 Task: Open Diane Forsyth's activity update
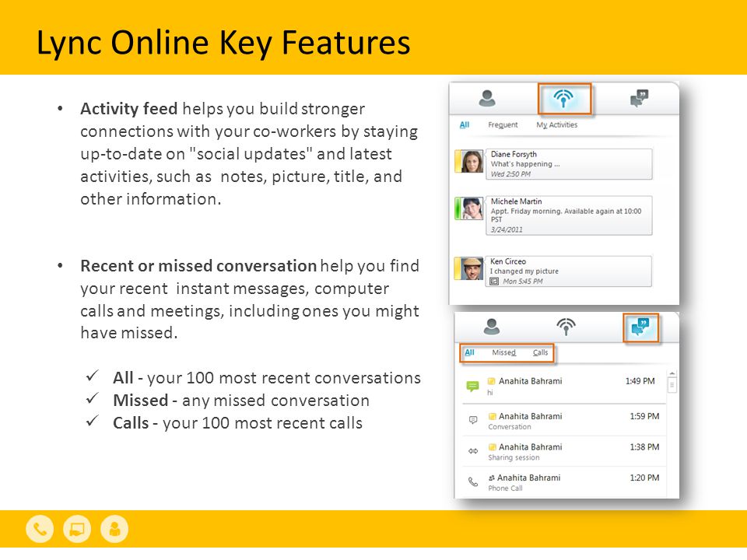pos(569,164)
